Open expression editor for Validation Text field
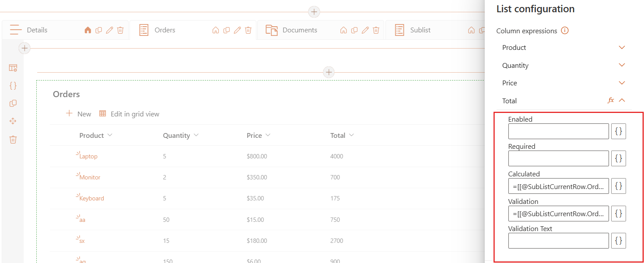644x263 pixels. pyautogui.click(x=619, y=241)
